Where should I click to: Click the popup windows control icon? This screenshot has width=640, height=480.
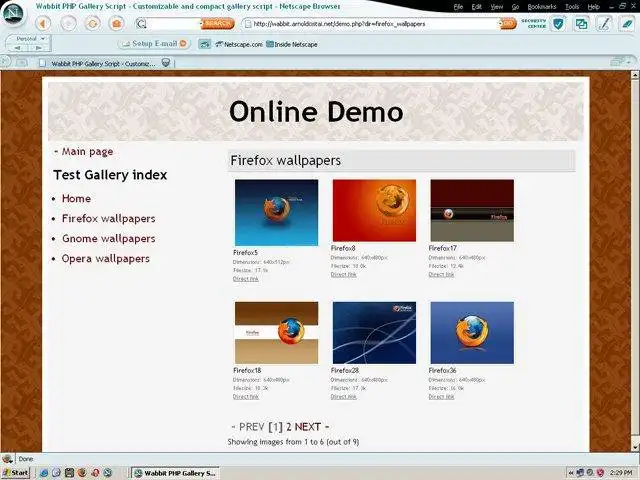click(581, 24)
